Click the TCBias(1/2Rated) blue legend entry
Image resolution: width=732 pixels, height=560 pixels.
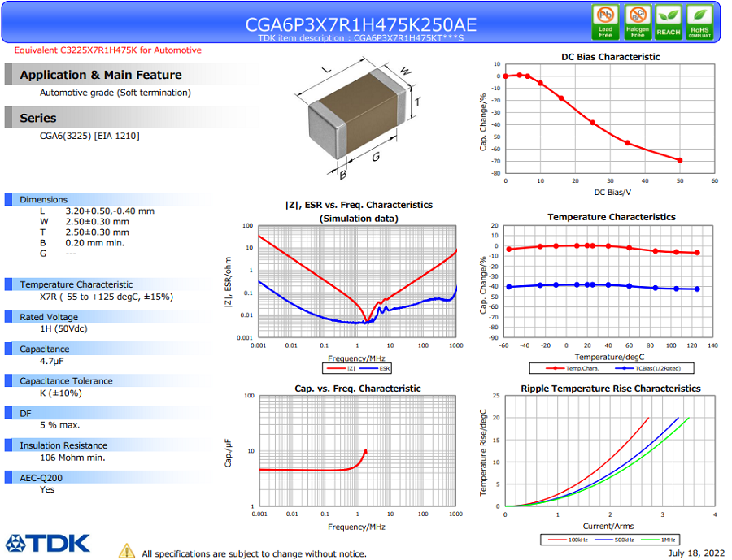point(648,369)
